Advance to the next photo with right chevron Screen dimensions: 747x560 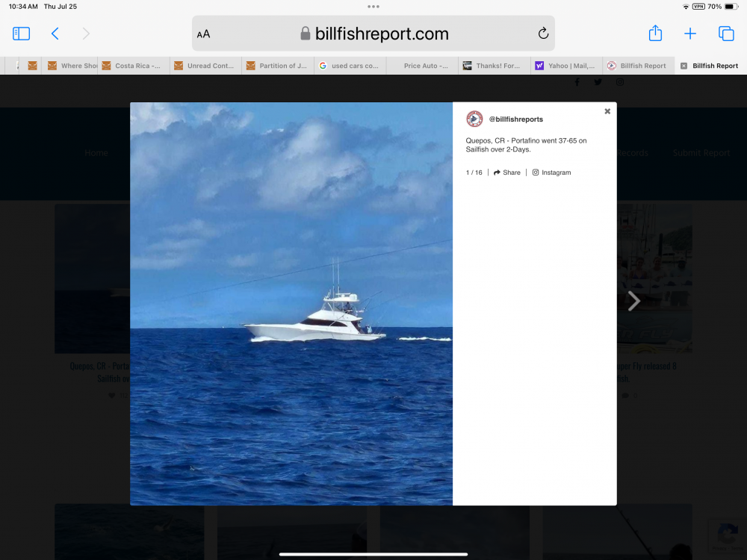(633, 301)
